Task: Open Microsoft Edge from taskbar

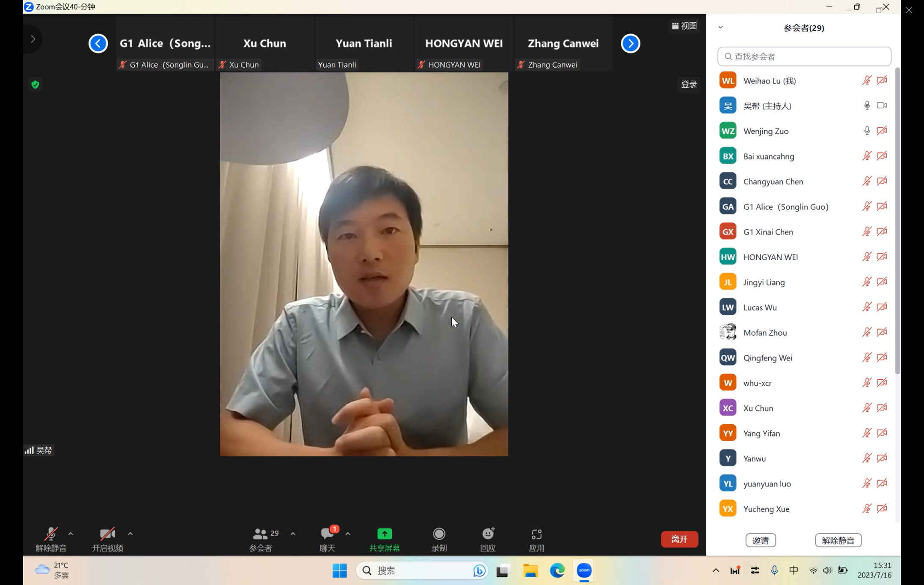Action: click(557, 570)
